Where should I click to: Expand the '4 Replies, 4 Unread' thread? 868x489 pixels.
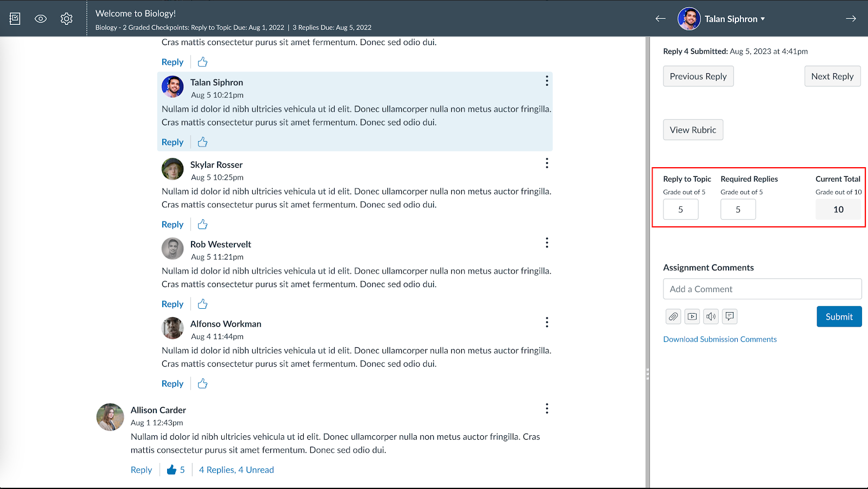coord(237,470)
